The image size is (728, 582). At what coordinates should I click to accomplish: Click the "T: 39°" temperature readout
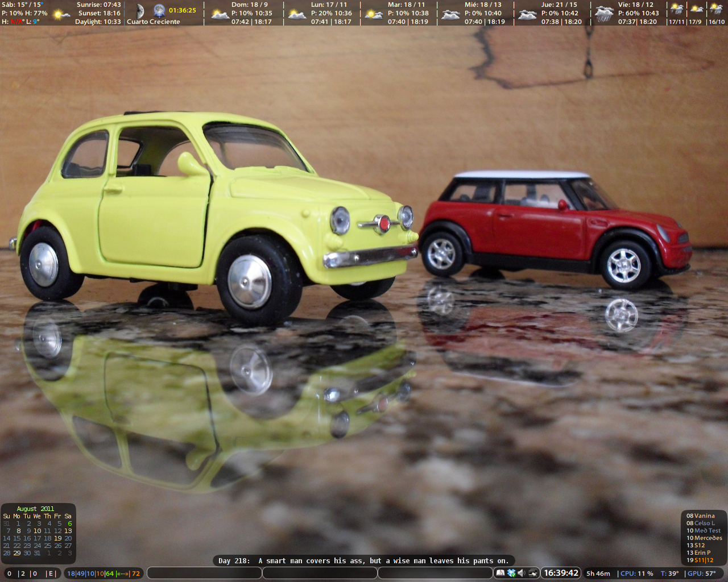click(670, 573)
